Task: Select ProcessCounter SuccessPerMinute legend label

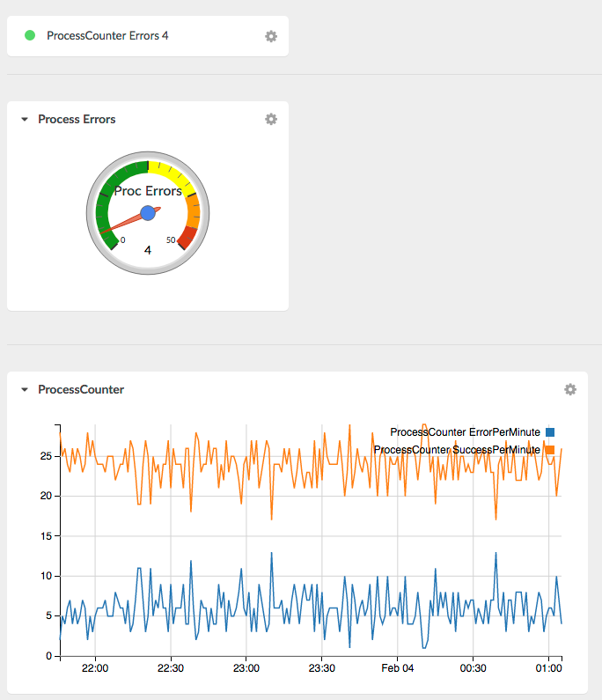Action: (x=457, y=450)
